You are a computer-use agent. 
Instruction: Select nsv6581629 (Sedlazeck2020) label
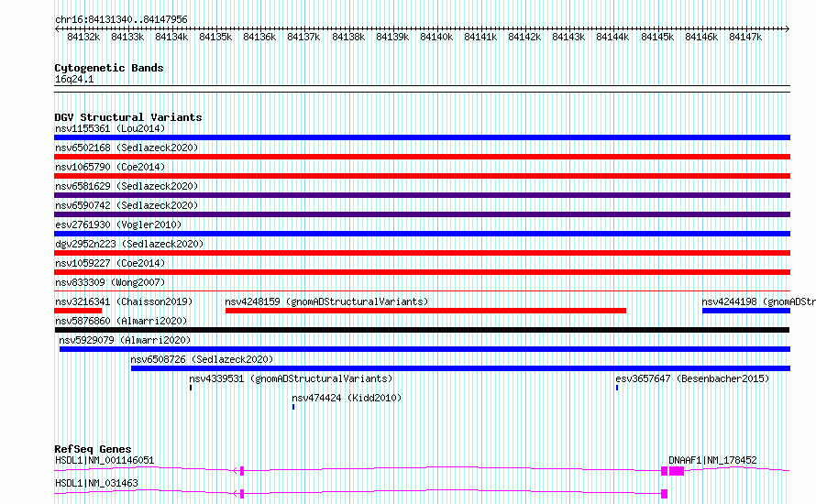tap(127, 186)
